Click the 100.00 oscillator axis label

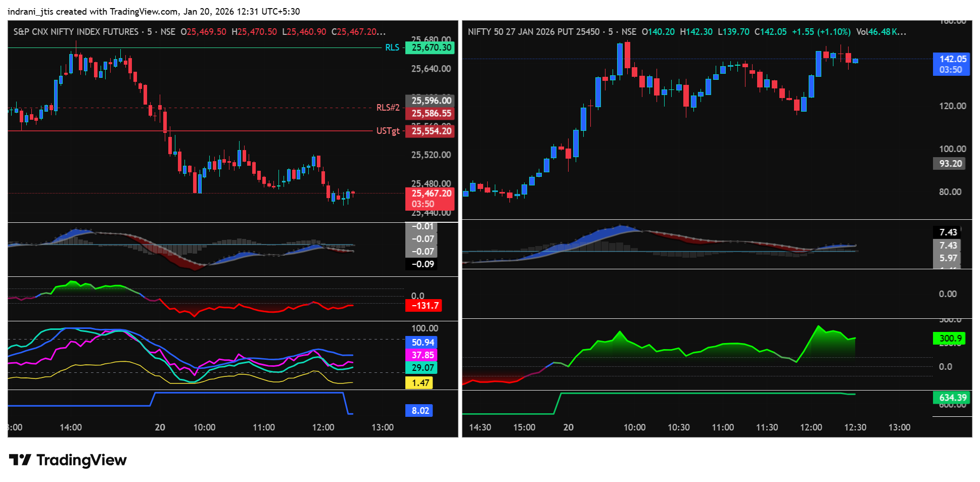425,328
